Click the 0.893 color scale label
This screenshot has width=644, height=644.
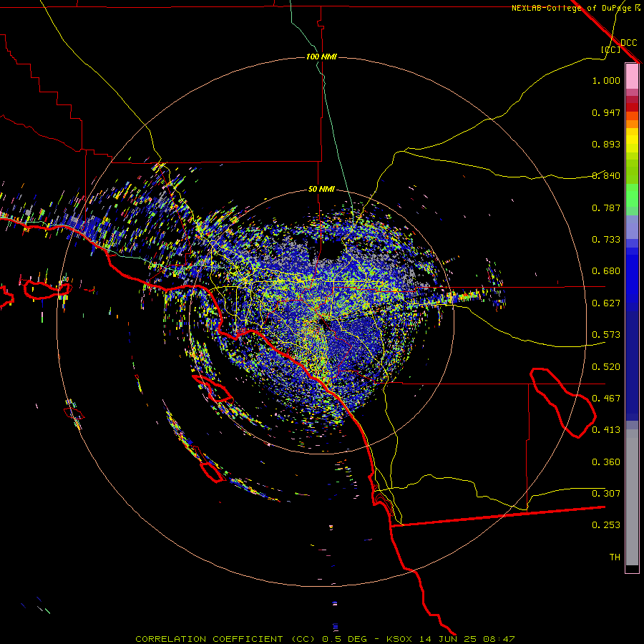coord(606,144)
